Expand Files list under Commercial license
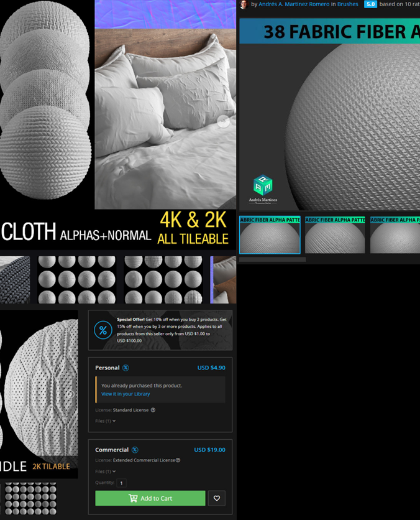Screen dimensions: 420x520 click(106, 471)
